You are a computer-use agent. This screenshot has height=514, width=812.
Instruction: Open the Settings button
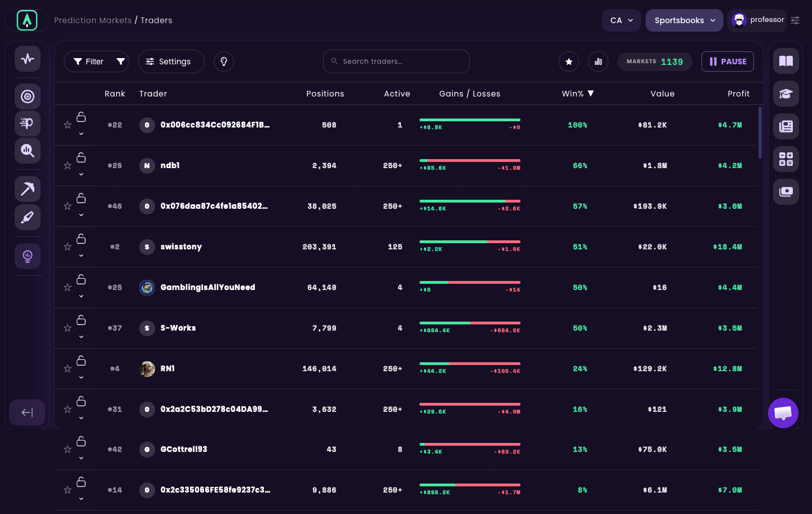(x=171, y=61)
